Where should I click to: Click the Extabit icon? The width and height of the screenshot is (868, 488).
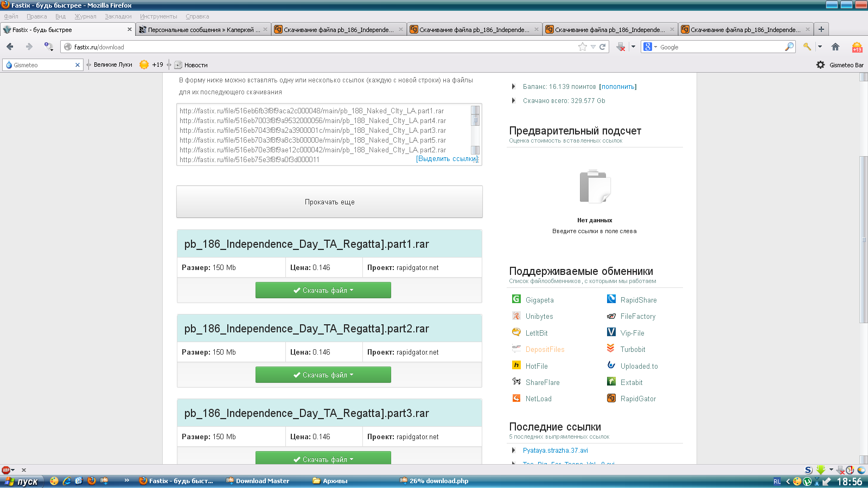[x=611, y=382]
